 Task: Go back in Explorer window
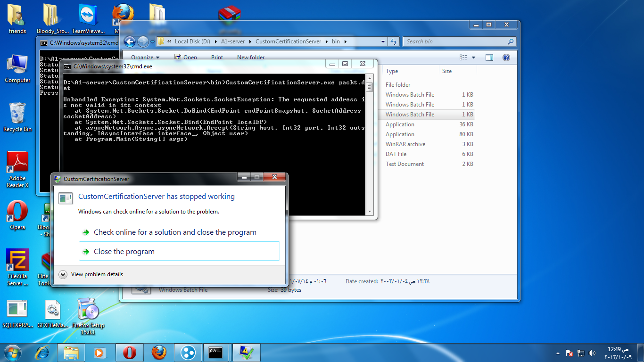pos(130,41)
